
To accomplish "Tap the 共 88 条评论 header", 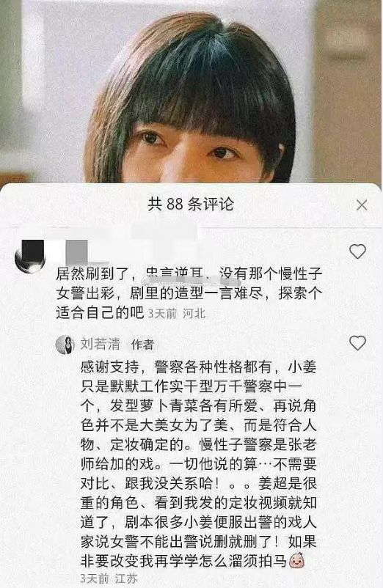I will 191,205.
